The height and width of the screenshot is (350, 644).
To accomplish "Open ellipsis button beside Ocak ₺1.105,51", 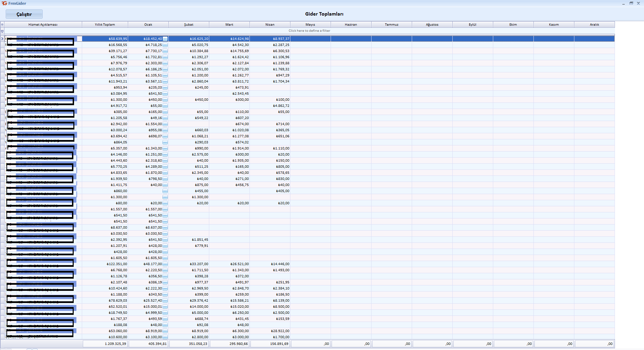I will (x=165, y=75).
